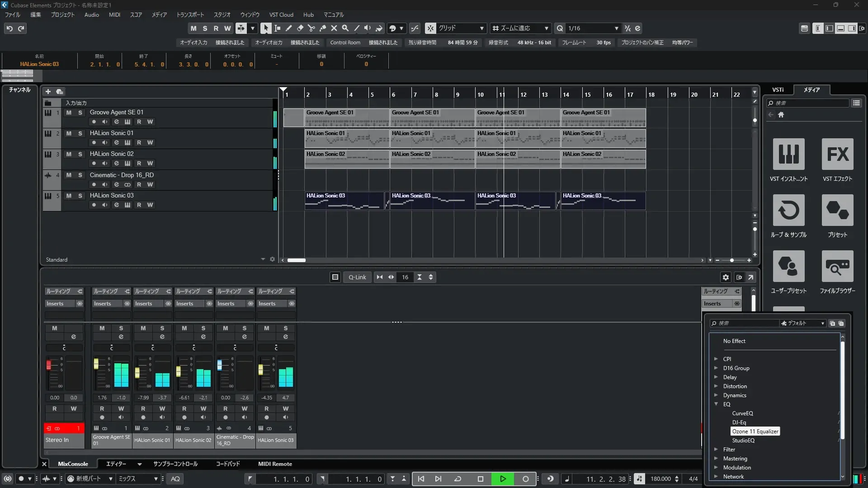Select the Zoom magnifier tool

point(345,28)
